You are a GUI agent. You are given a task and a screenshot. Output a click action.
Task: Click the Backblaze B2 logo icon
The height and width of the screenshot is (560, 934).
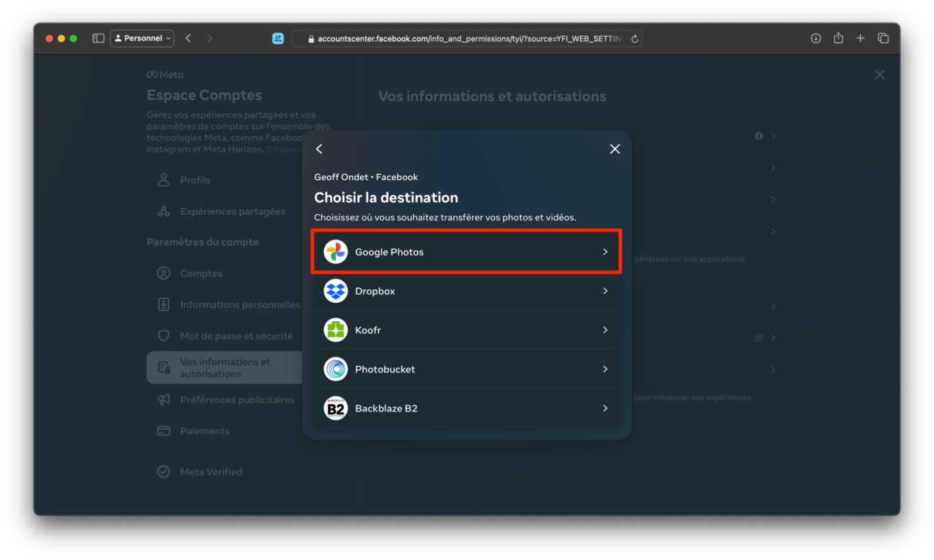click(336, 408)
